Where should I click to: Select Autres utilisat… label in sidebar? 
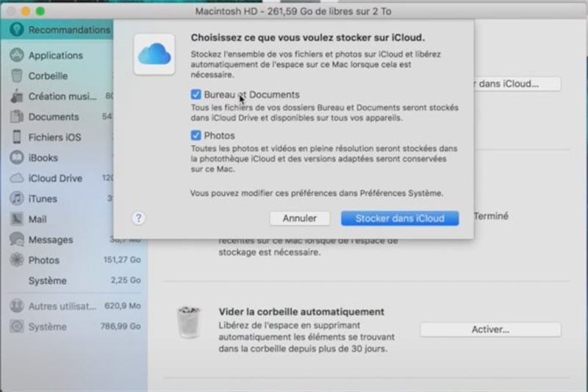pos(62,307)
